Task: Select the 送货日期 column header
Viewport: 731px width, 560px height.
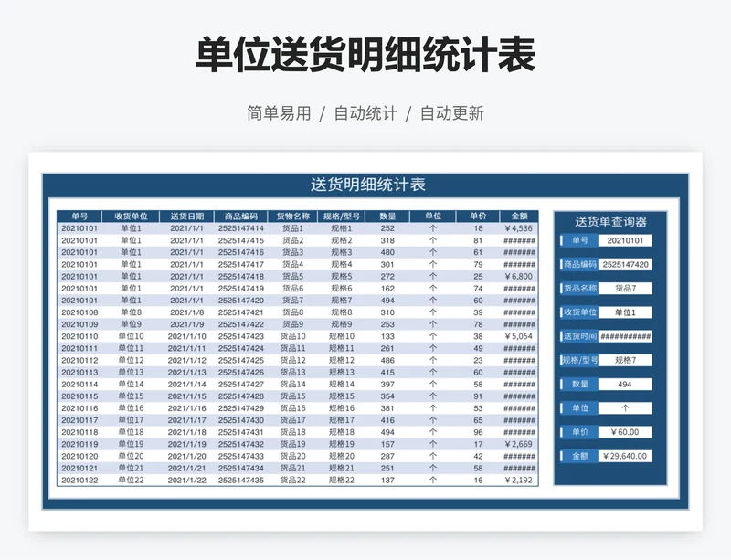Action: [x=186, y=217]
